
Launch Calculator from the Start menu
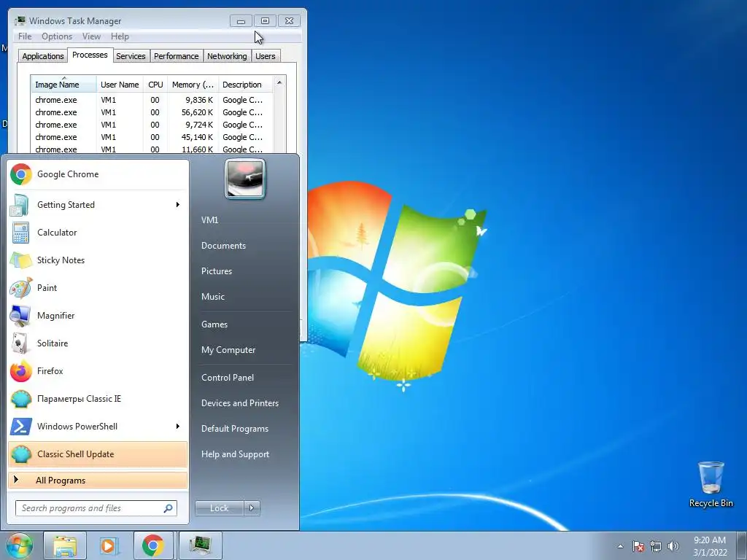[98, 233]
